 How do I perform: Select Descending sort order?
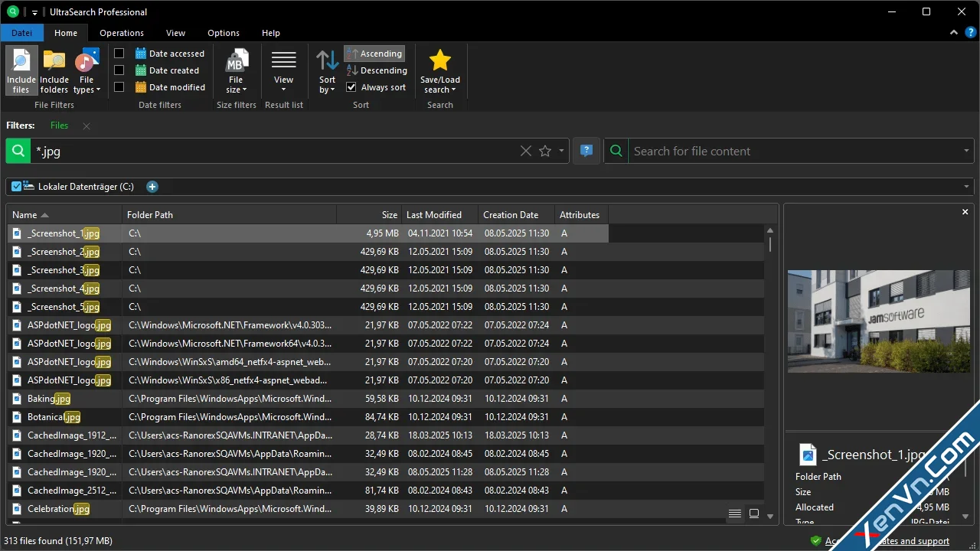coord(376,70)
